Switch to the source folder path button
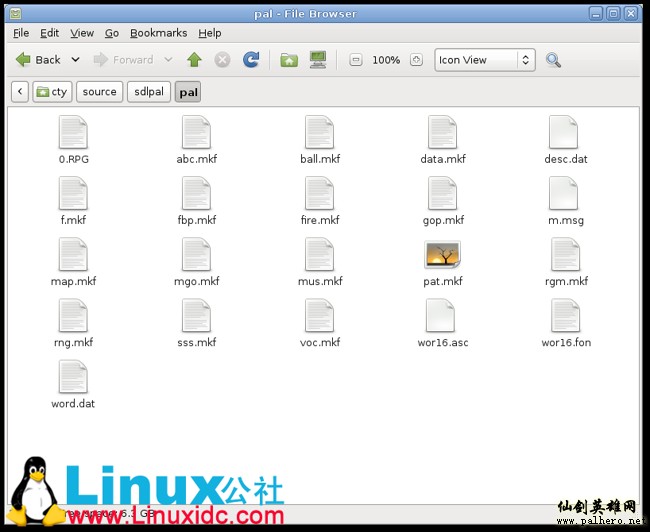 (99, 92)
